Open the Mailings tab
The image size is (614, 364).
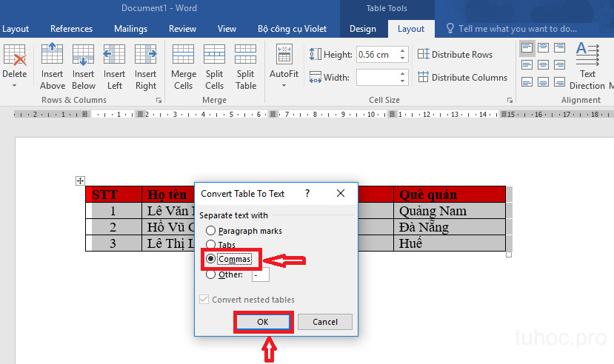point(131,29)
